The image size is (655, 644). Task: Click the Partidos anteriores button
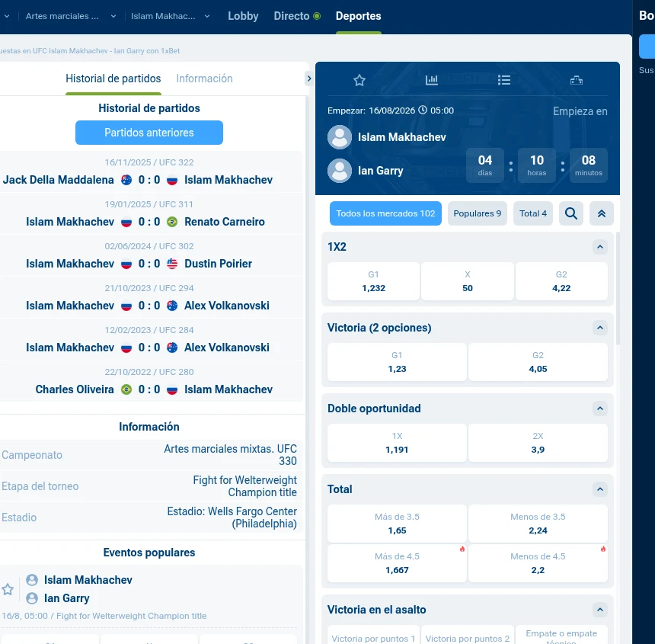149,133
